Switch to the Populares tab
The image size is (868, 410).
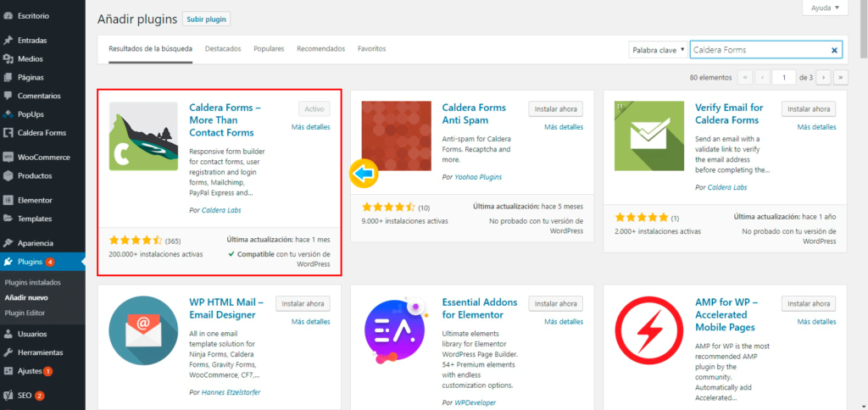(269, 49)
